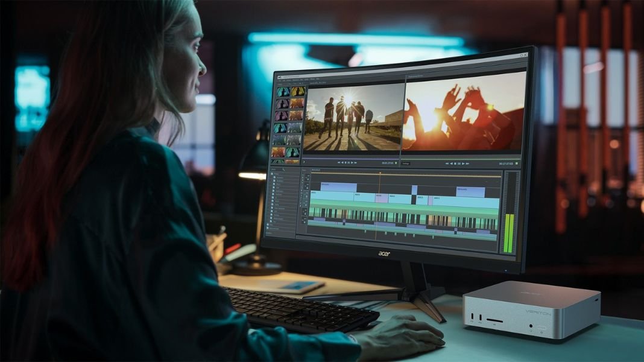Click the green square beside the left preview timecode
This screenshot has width=644, height=362.
coord(396,163)
